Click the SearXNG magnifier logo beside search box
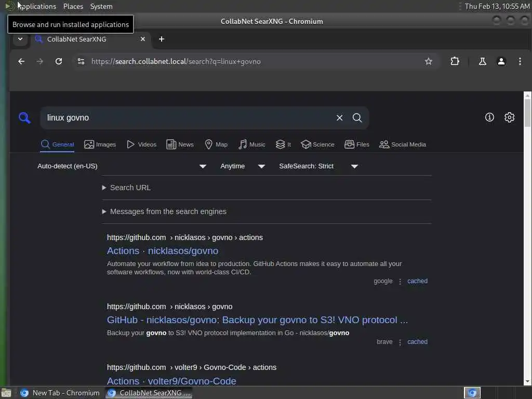 click(24, 118)
